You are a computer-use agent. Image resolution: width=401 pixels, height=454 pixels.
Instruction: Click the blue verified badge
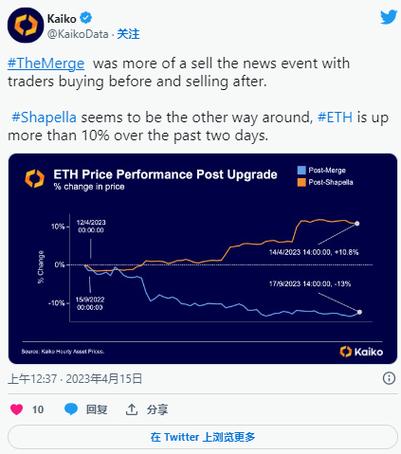86,18
